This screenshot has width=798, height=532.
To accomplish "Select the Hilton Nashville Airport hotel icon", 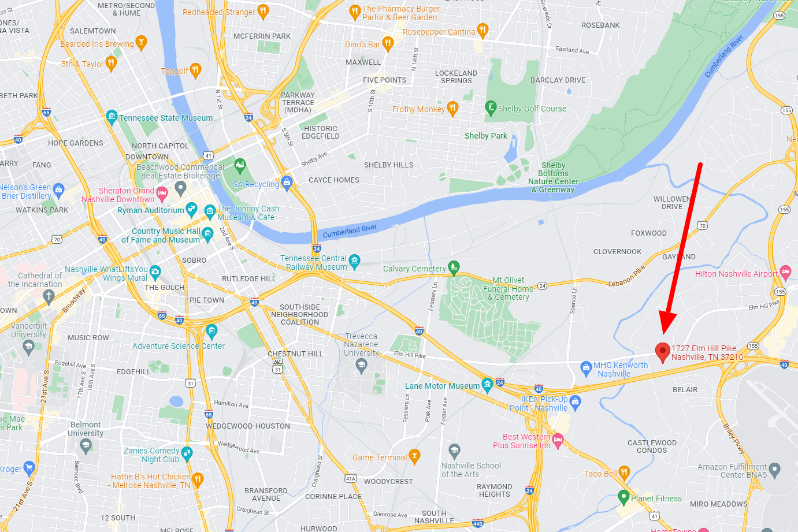I will pos(785,271).
